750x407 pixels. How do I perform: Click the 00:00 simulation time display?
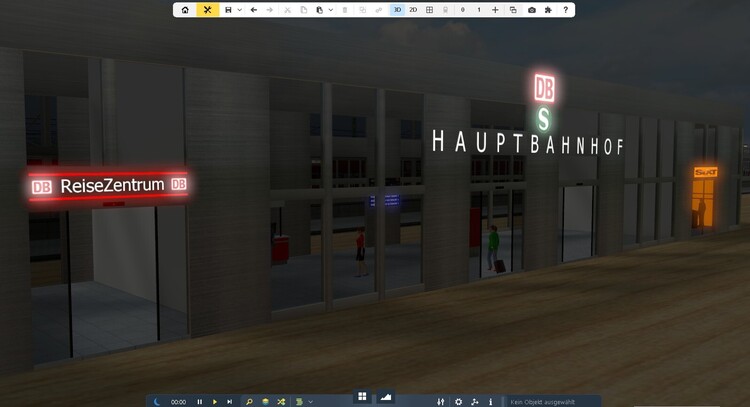point(178,402)
